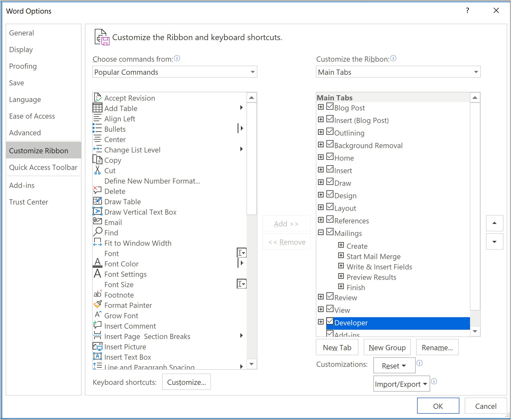The height and width of the screenshot is (420, 511).
Task: Uncheck the Developer tab checkbox
Action: [x=330, y=321]
